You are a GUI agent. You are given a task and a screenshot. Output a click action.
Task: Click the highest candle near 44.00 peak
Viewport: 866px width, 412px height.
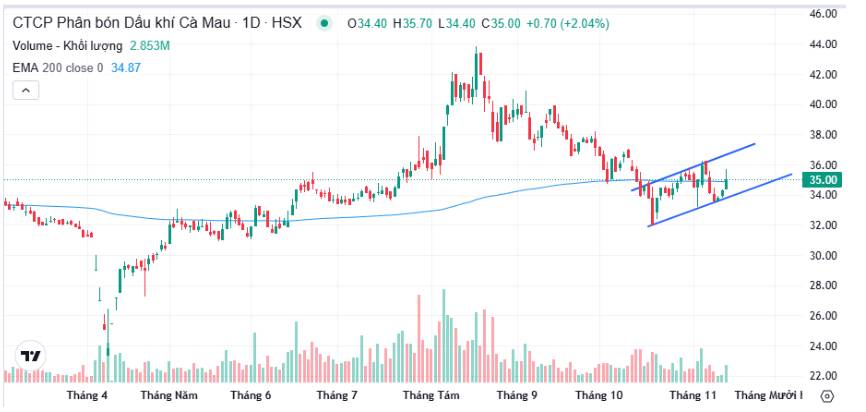point(476,62)
